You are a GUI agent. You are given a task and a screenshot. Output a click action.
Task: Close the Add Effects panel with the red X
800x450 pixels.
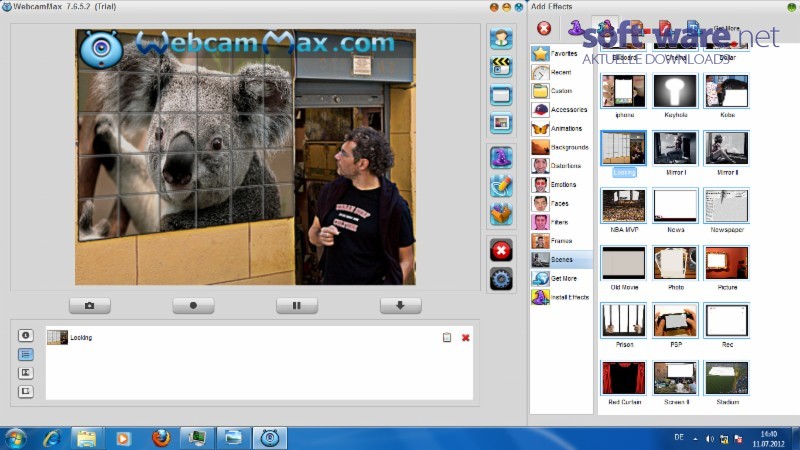pyautogui.click(x=544, y=28)
